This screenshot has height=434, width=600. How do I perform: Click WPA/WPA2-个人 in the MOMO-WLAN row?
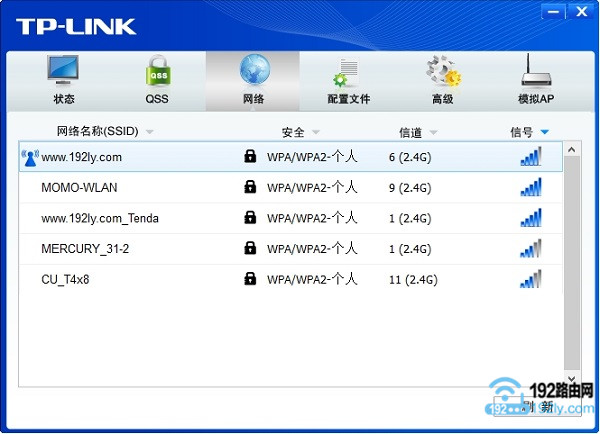(312, 188)
